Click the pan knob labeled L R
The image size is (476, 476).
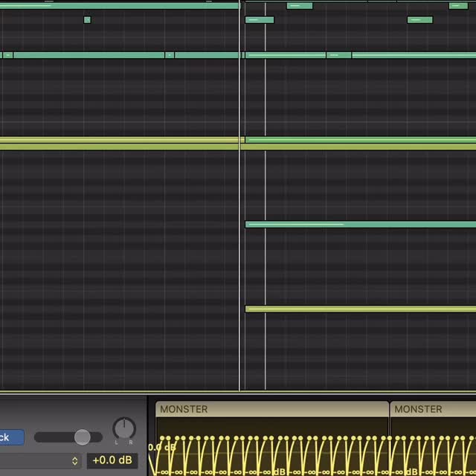point(124,428)
